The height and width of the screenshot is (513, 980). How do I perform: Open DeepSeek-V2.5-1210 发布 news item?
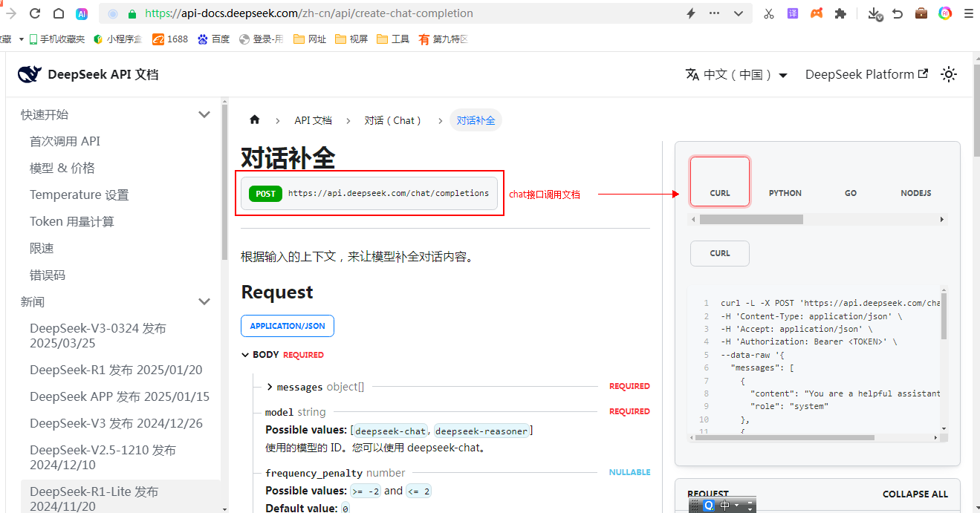click(x=103, y=457)
